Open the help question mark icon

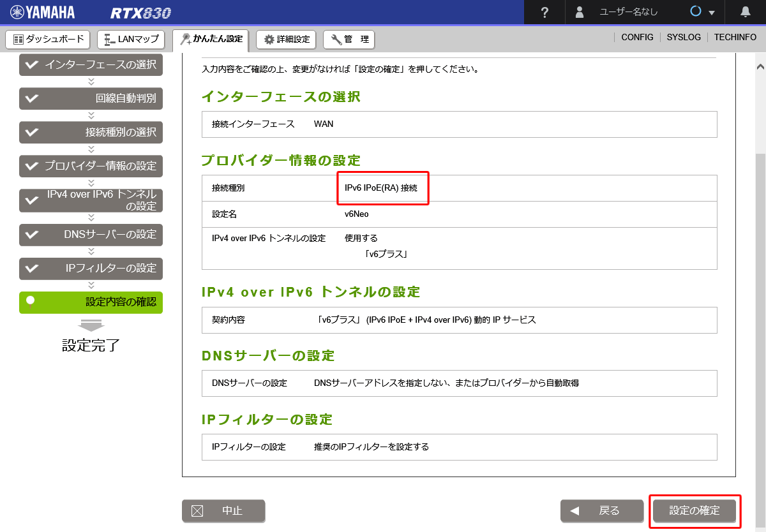(544, 12)
